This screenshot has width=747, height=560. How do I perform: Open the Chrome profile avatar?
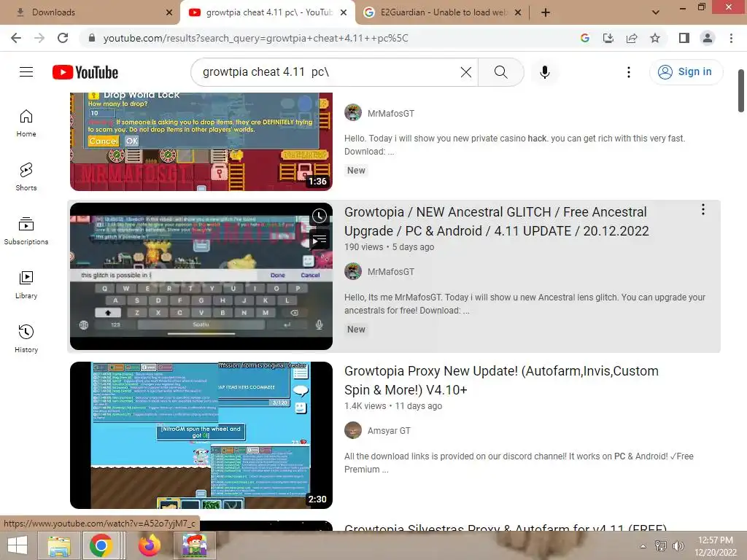[708, 38]
